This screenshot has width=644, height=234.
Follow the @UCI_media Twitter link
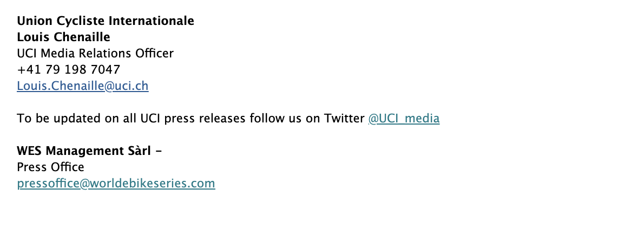[404, 119]
